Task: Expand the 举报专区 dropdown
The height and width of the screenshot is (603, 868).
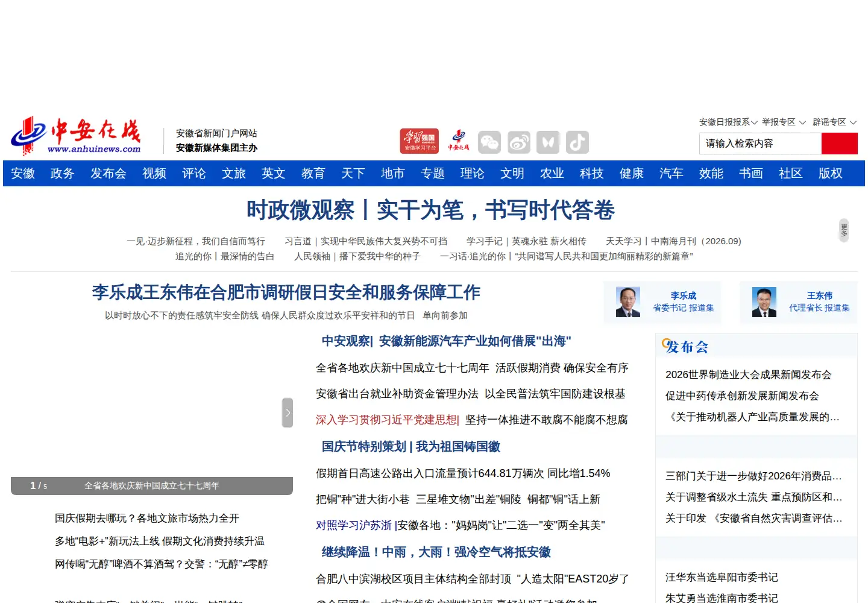Action: point(784,122)
